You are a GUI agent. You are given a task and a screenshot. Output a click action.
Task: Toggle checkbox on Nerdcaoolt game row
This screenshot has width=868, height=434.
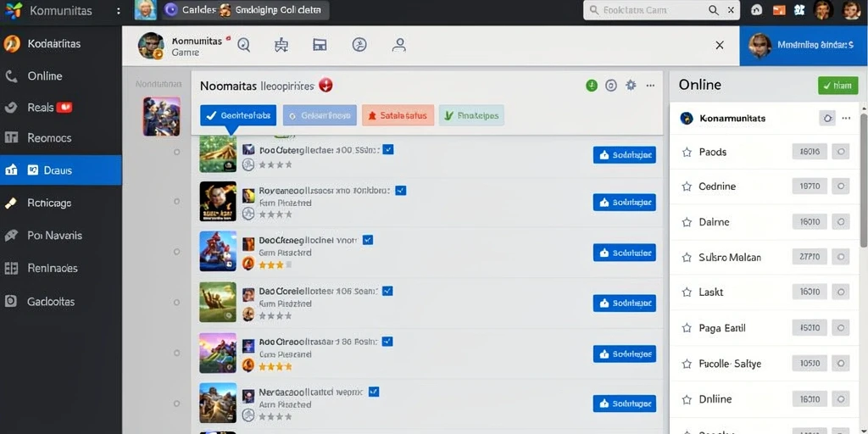pos(374,392)
